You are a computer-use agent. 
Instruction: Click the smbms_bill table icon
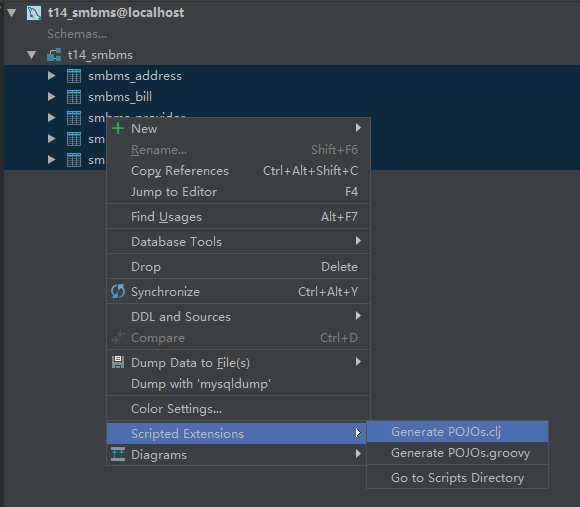click(74, 97)
